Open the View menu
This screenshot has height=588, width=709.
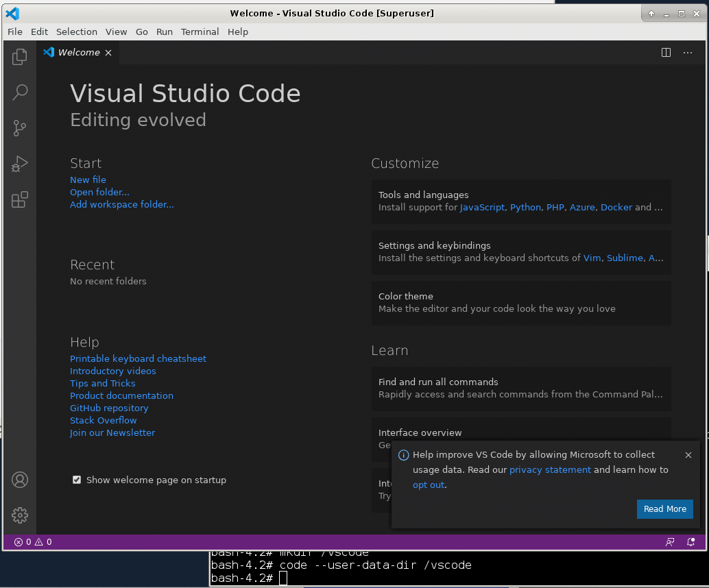point(116,32)
